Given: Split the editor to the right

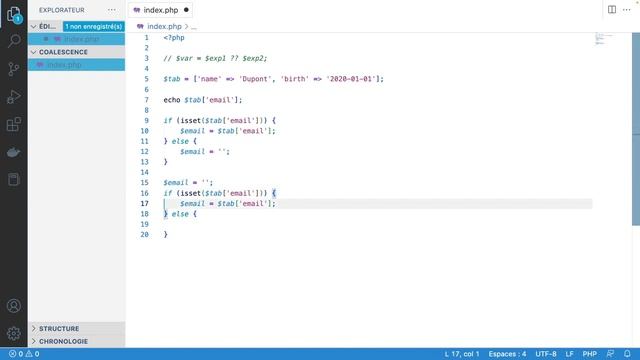Looking at the screenshot, I should pos(611,10).
